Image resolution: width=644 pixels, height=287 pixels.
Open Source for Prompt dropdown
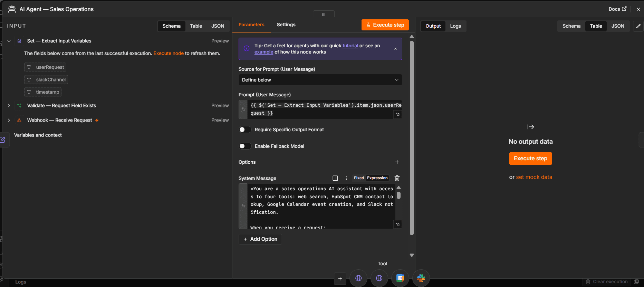pos(320,80)
